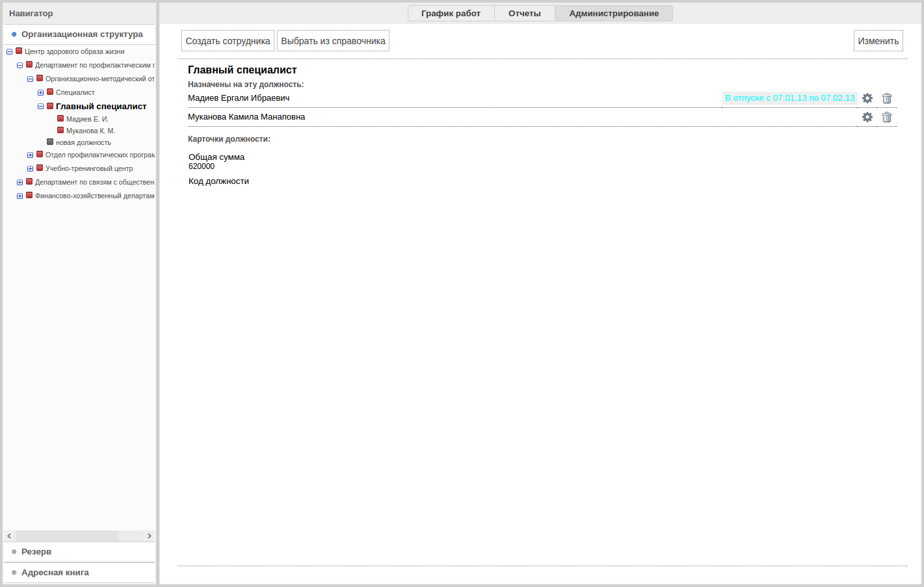Click red icon next to Муканова К. М.
Screen dimensions: 924x587
pos(60,130)
